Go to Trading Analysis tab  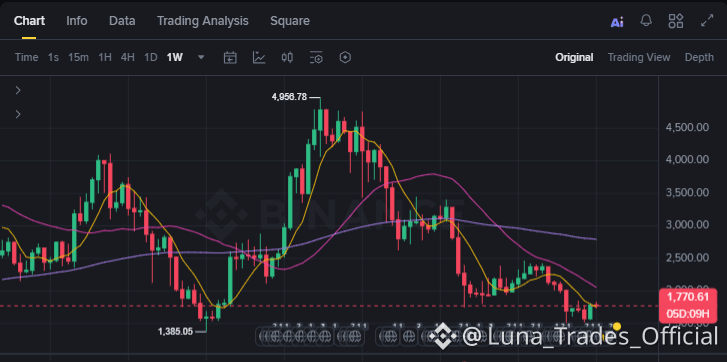[203, 21]
